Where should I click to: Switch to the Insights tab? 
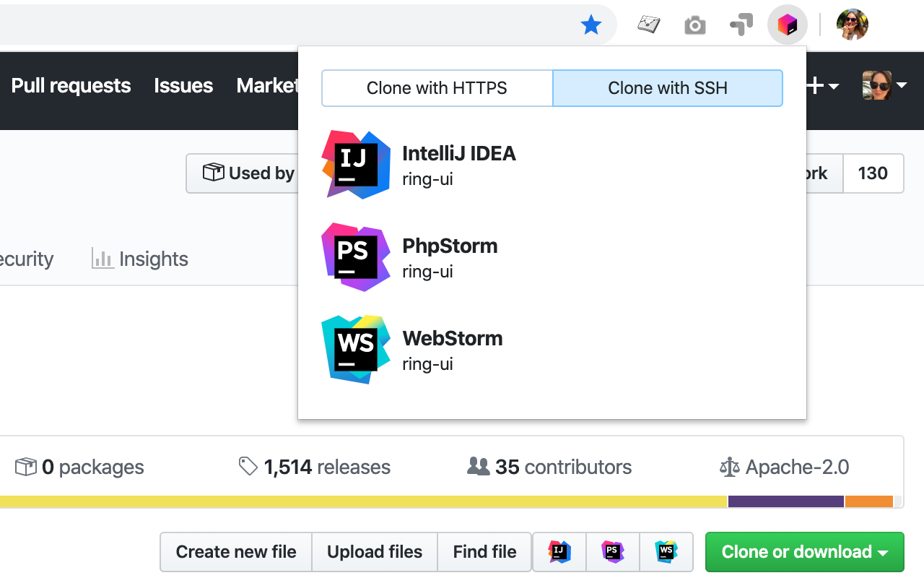[140, 259]
